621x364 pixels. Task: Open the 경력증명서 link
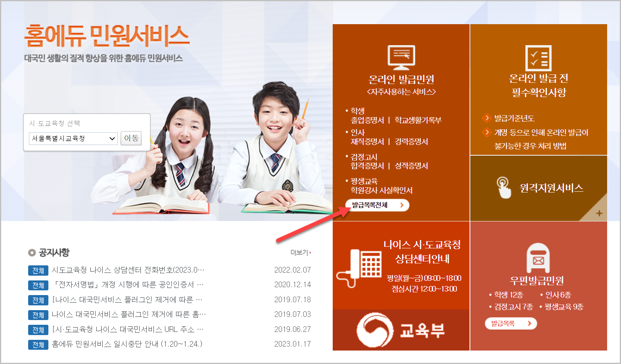point(411,141)
